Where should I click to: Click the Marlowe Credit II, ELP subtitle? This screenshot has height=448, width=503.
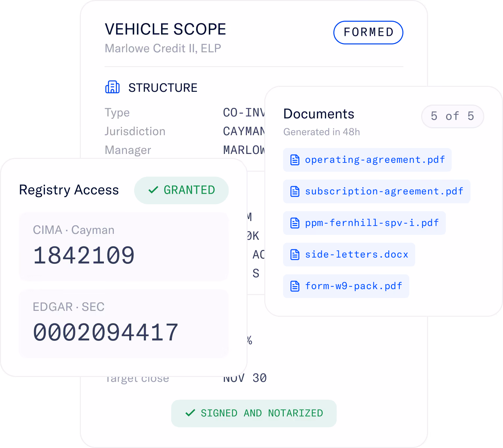(163, 48)
